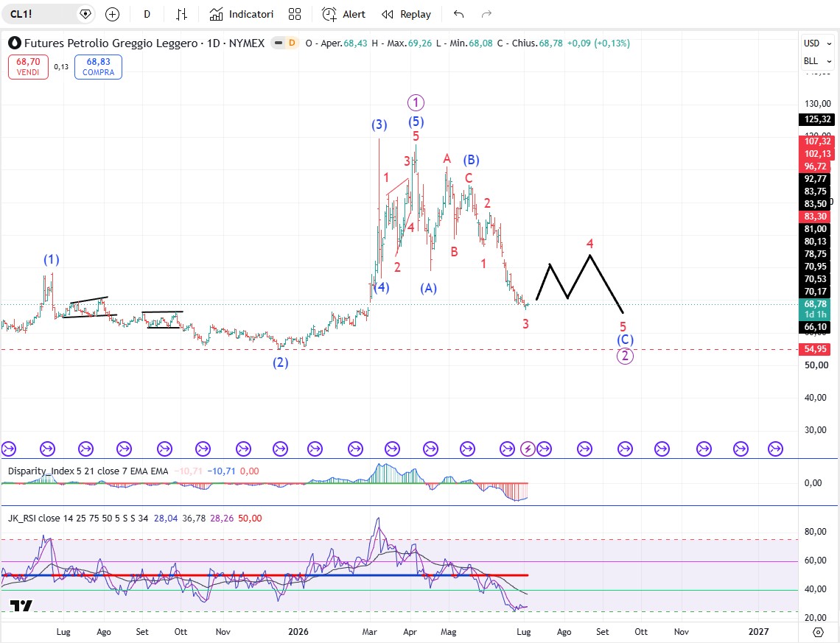
Task: Select the blue (B) wave label
Action: (471, 160)
